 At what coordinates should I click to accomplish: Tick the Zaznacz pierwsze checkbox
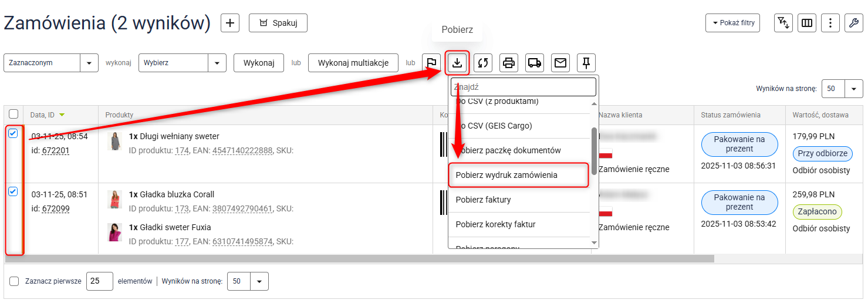coord(14,281)
